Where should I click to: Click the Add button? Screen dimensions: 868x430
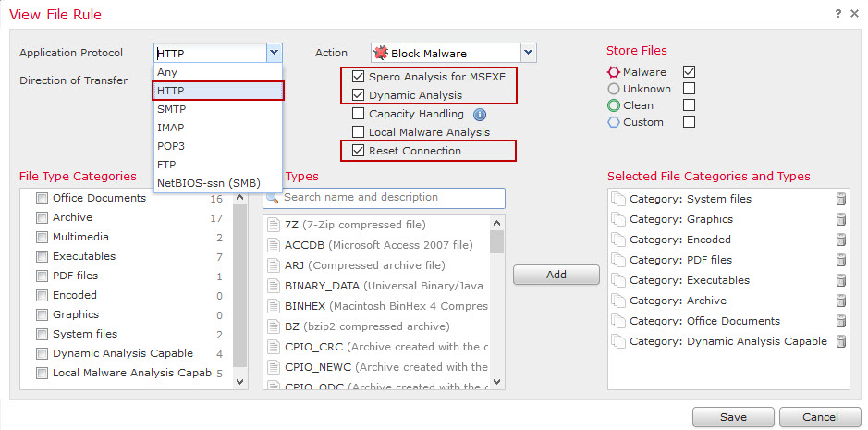pyautogui.click(x=556, y=275)
